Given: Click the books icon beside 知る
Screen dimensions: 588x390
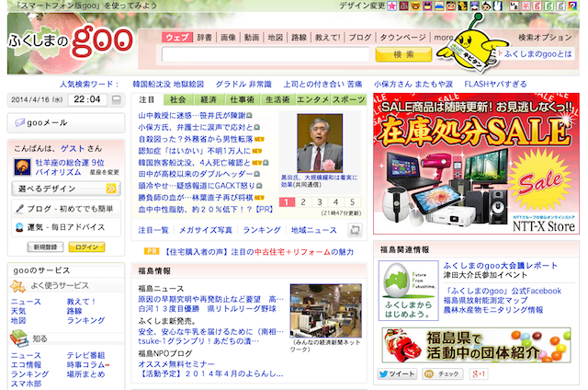Looking at the screenshot, I should 18,338.
